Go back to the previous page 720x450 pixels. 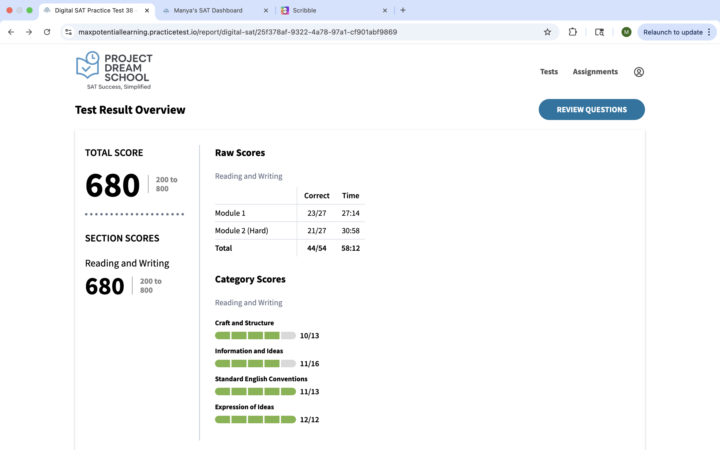[x=11, y=32]
